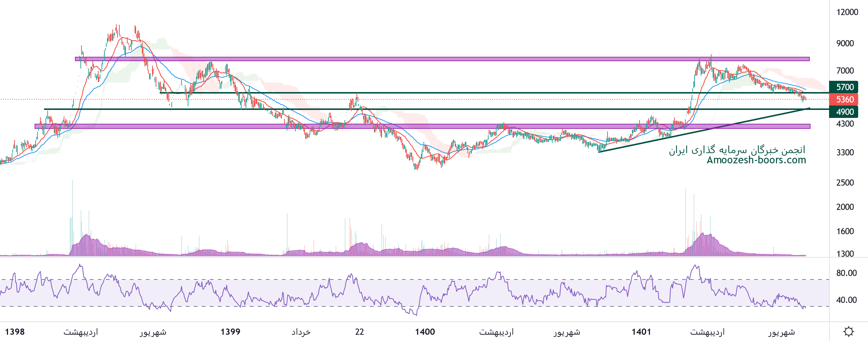
Task: Click the 9000 price axis label
Action: (845, 43)
